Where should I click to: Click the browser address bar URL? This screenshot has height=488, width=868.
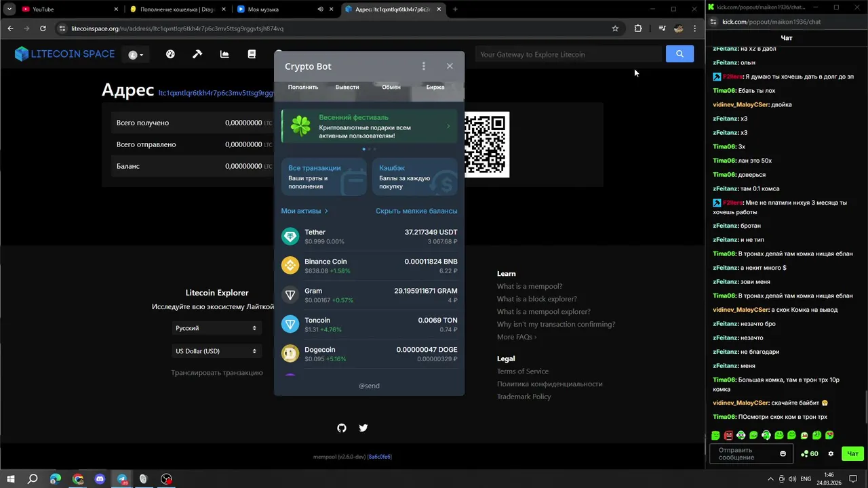click(x=177, y=28)
